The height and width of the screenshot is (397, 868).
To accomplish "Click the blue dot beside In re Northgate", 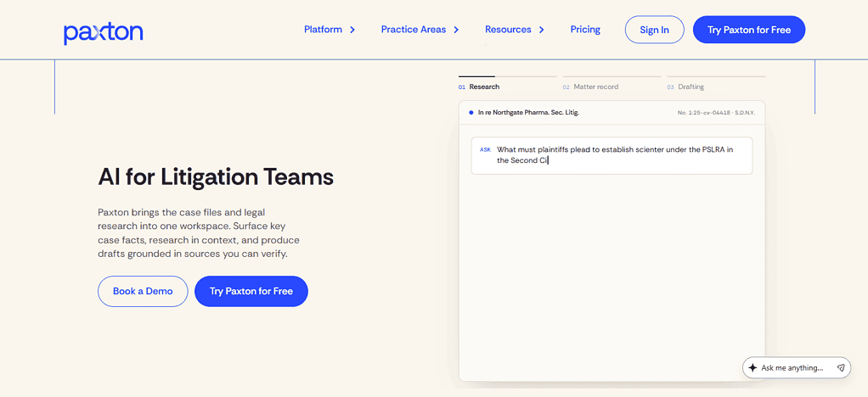I will [471, 112].
